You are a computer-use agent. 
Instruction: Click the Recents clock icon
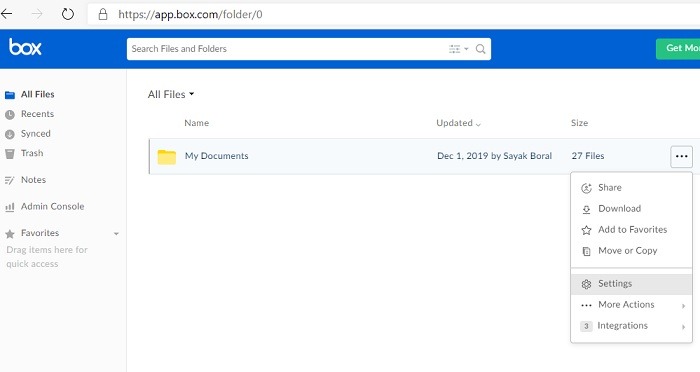(x=10, y=114)
